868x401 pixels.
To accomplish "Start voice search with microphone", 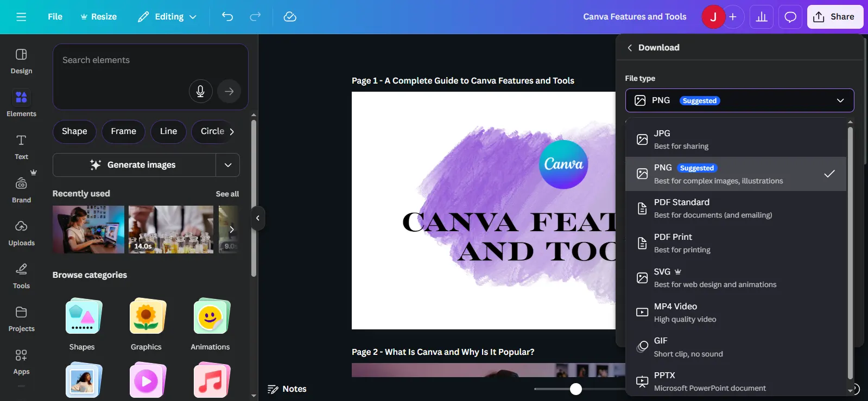I will coord(200,91).
